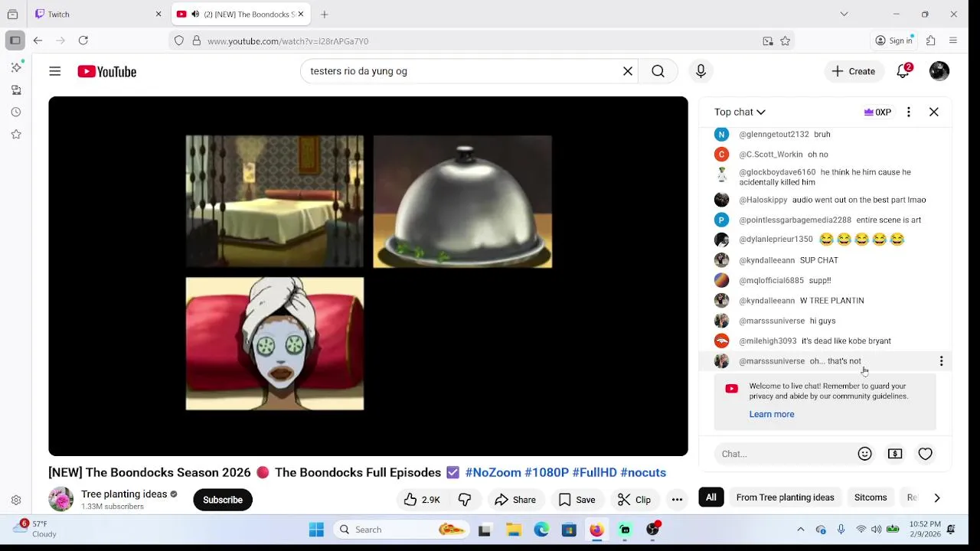Click the YouTube search magnifier button
Viewport: 980px width, 551px height.
coord(658,71)
